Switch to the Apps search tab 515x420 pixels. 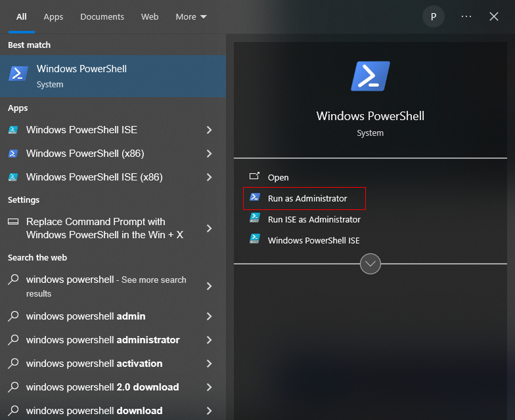point(53,17)
